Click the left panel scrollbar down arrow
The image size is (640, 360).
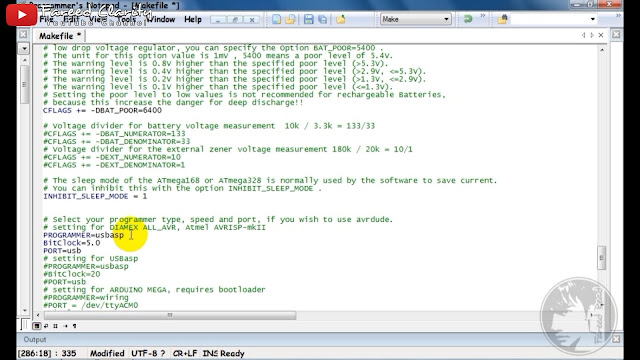pos(24,310)
